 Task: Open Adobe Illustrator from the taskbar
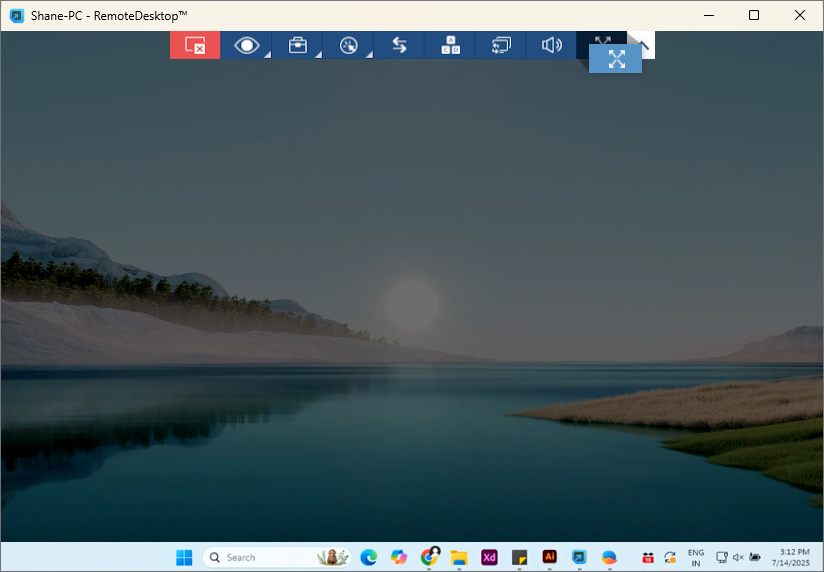[549, 557]
